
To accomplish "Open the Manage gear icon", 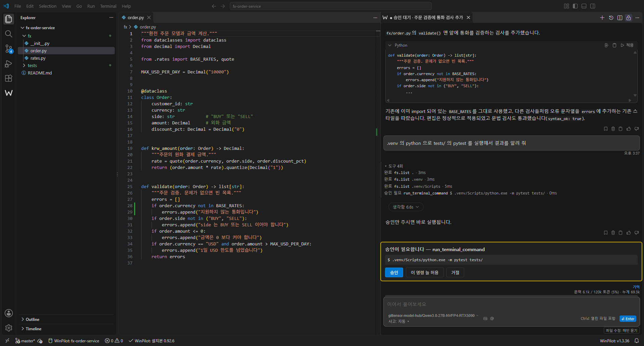I will [x=9, y=328].
